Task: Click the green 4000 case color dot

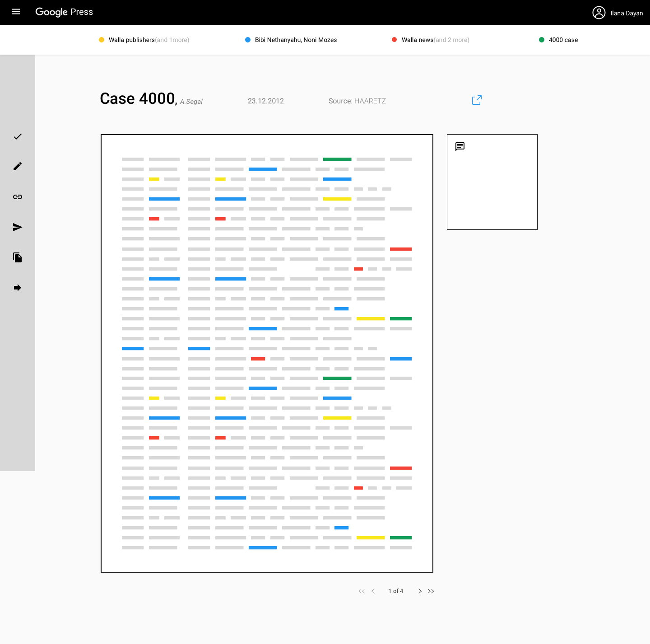Action: pyautogui.click(x=542, y=40)
